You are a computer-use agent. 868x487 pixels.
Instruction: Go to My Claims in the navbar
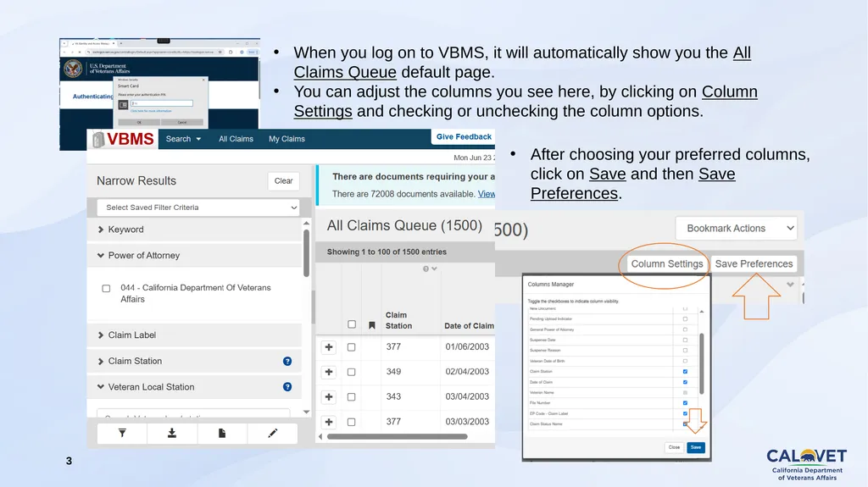287,139
